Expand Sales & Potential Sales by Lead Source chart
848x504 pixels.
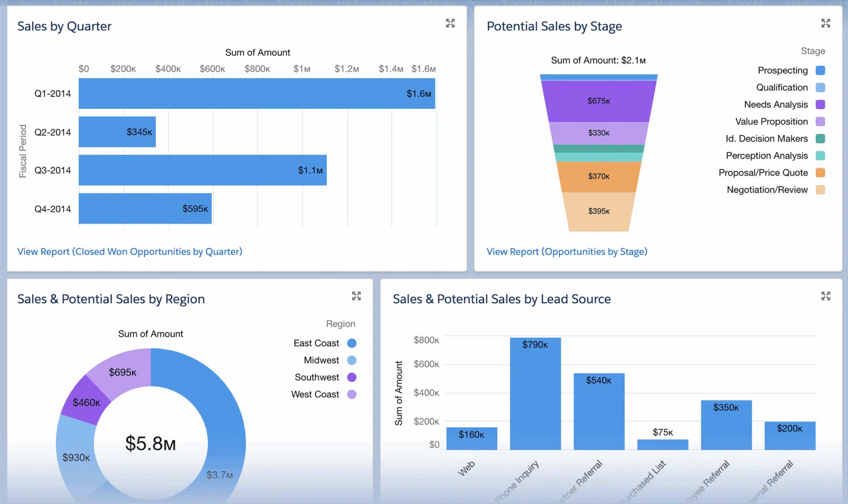point(826,296)
